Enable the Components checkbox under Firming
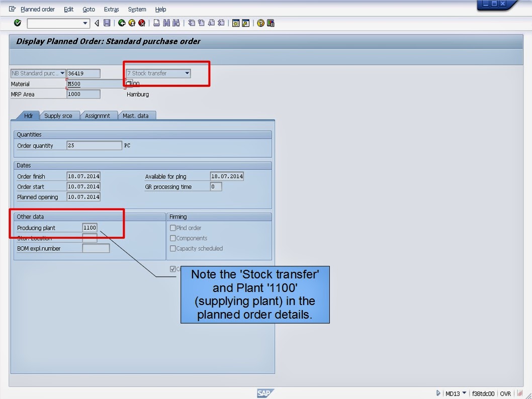532x399 pixels. (x=173, y=238)
